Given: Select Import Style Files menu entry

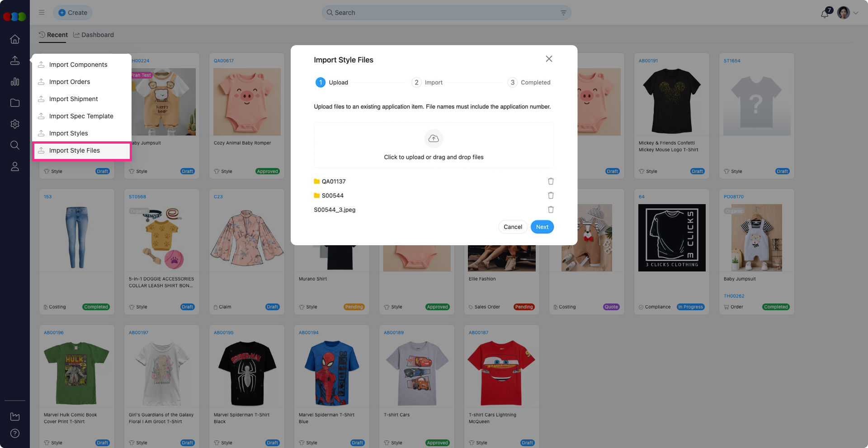Looking at the screenshot, I should point(75,150).
